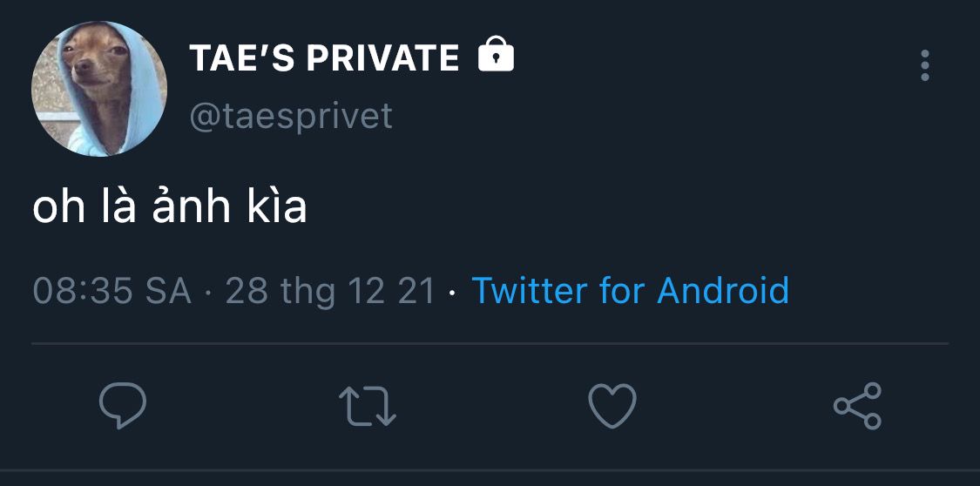Click the word "oh" starting the tweet
Image resolution: width=980 pixels, height=486 pixels.
[57, 209]
